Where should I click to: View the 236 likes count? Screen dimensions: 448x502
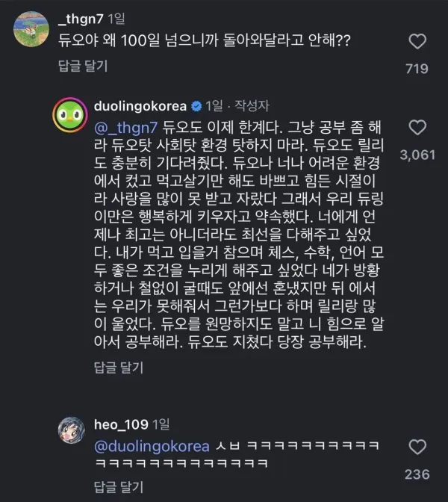coord(417,474)
